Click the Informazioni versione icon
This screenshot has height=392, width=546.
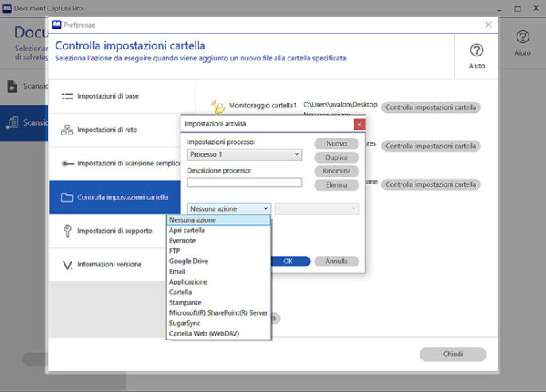point(68,264)
